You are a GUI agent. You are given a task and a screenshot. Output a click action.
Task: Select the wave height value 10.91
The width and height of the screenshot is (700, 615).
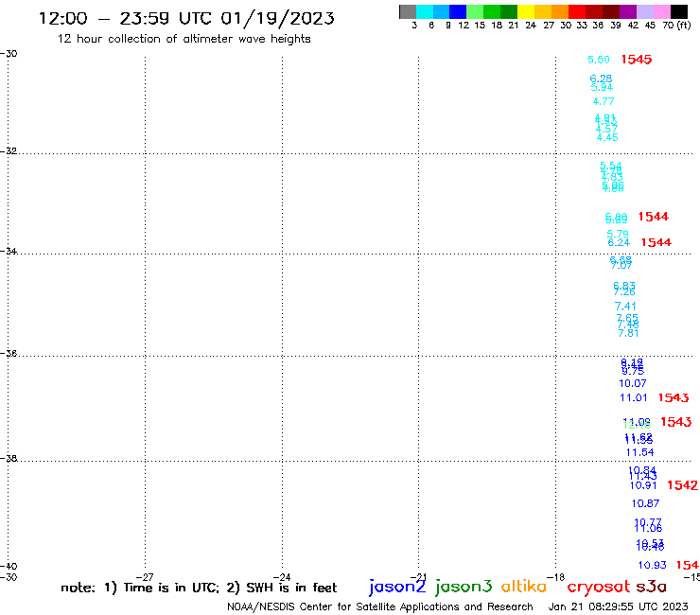[x=644, y=485]
